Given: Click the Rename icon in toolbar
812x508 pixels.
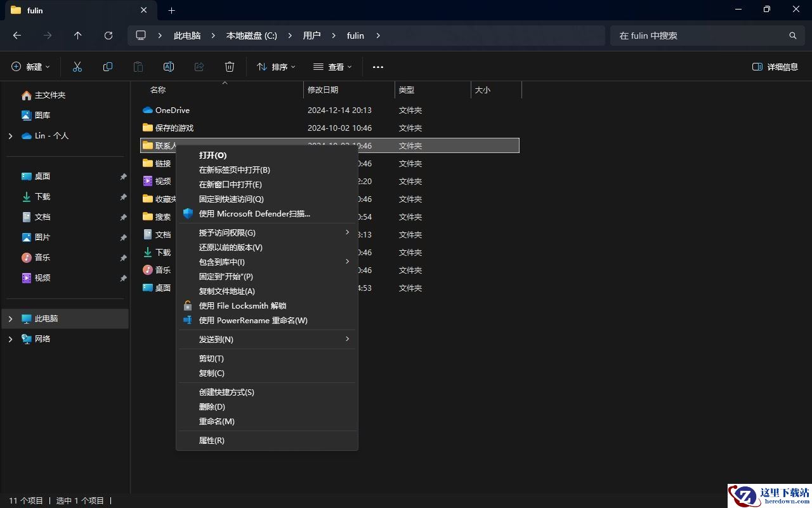Looking at the screenshot, I should point(169,67).
